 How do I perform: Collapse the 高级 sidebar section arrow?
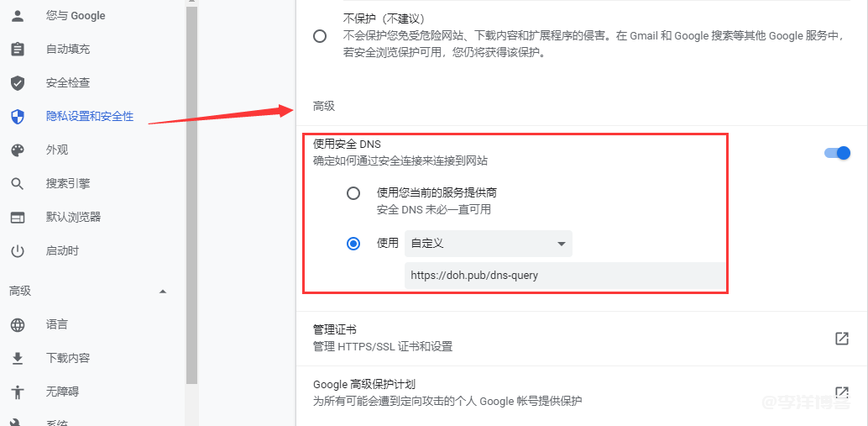[163, 292]
